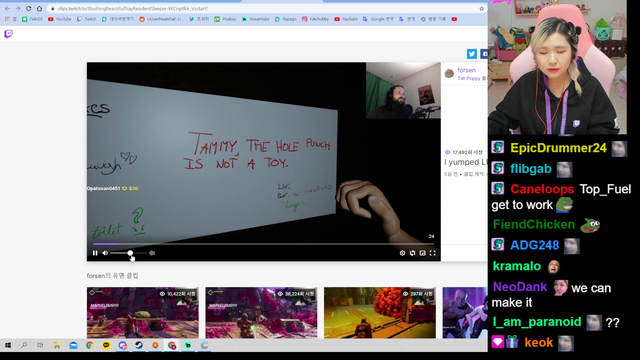Screen dimensions: 640x360
Task: Open the HAchubby Instagram bookmark
Action: click(316, 19)
